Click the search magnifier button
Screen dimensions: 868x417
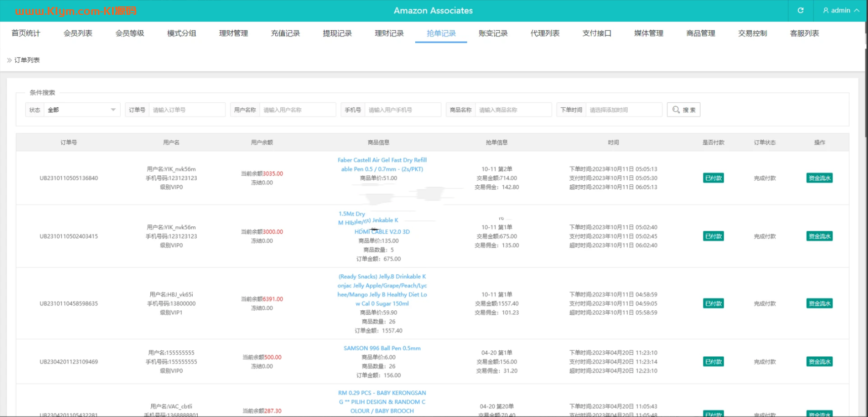683,110
